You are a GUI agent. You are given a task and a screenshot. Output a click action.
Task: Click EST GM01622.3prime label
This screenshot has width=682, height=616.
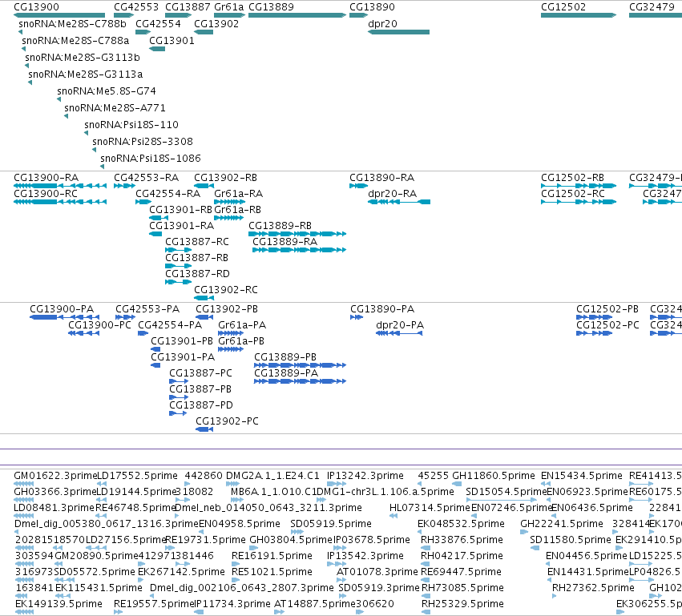point(55,476)
